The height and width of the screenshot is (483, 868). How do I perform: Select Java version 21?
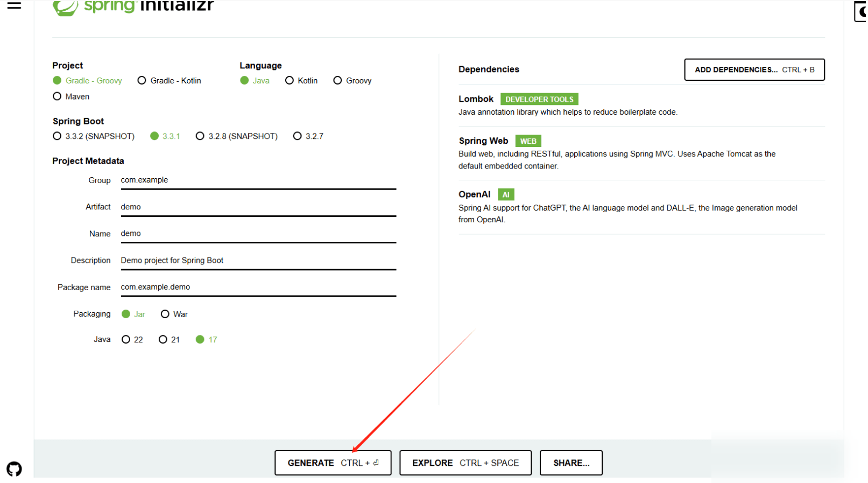click(169, 339)
